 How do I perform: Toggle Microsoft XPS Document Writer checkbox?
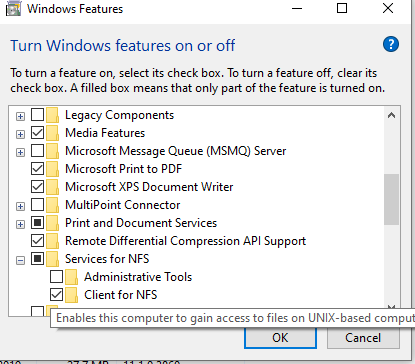(37, 187)
